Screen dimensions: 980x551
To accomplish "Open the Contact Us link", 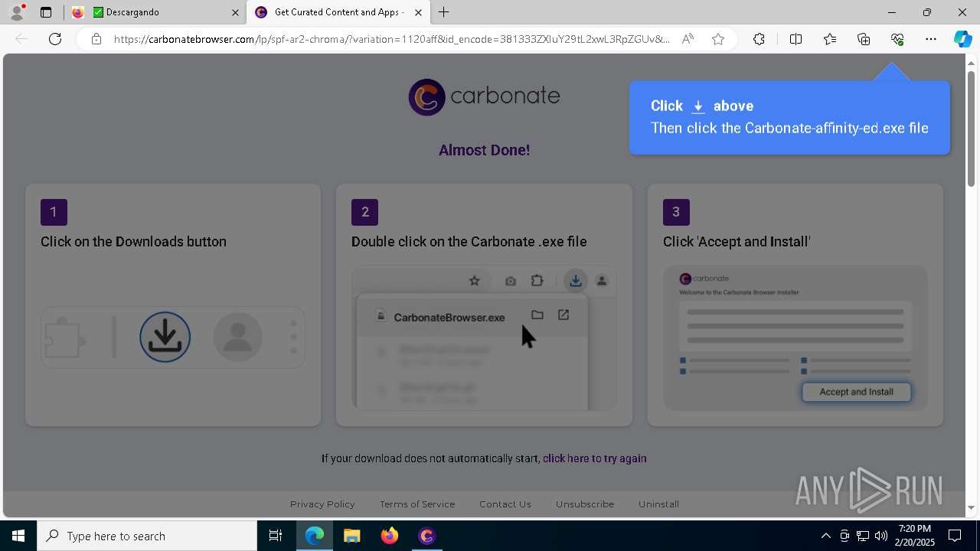I will point(505,504).
